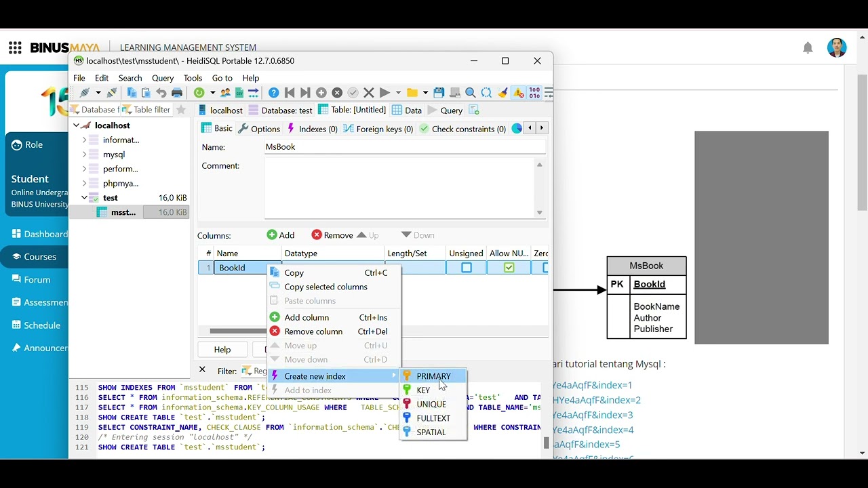Click the green Refresh toolbar icon
868x488 pixels.
[199, 93]
